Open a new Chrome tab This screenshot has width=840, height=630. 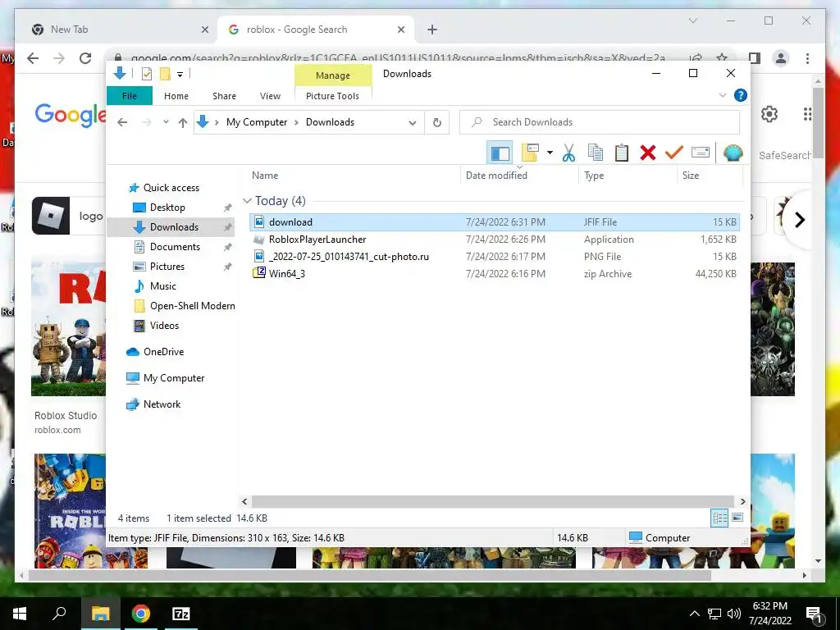point(432,30)
